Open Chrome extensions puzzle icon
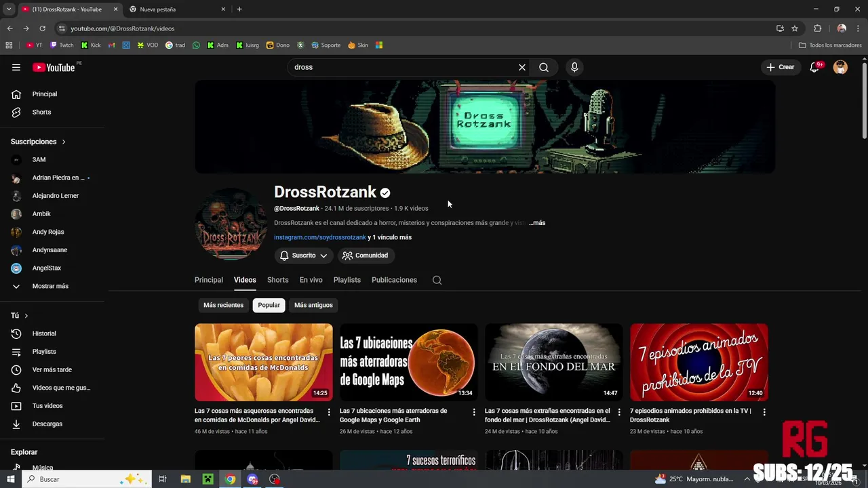 [x=817, y=28]
